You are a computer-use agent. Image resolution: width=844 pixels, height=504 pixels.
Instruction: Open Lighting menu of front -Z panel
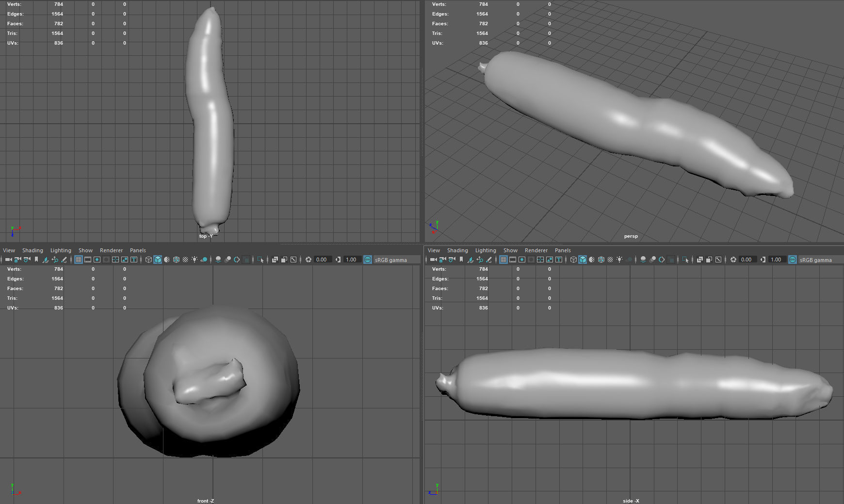pyautogui.click(x=61, y=250)
